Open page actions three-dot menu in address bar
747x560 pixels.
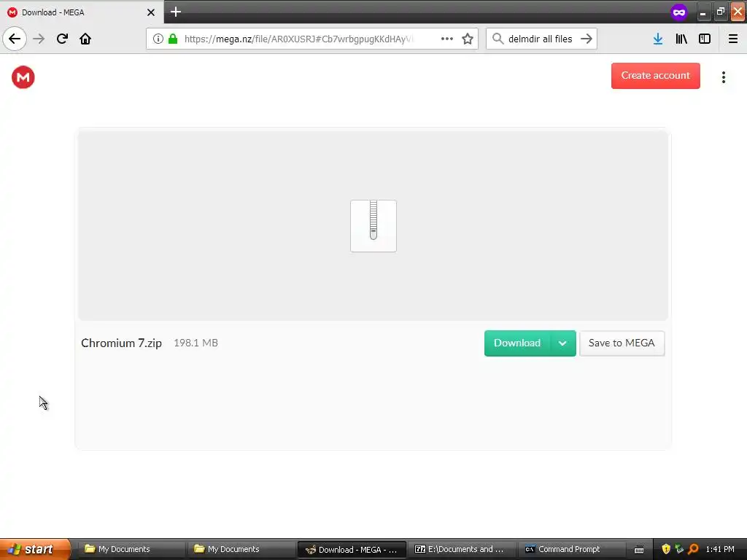(447, 39)
